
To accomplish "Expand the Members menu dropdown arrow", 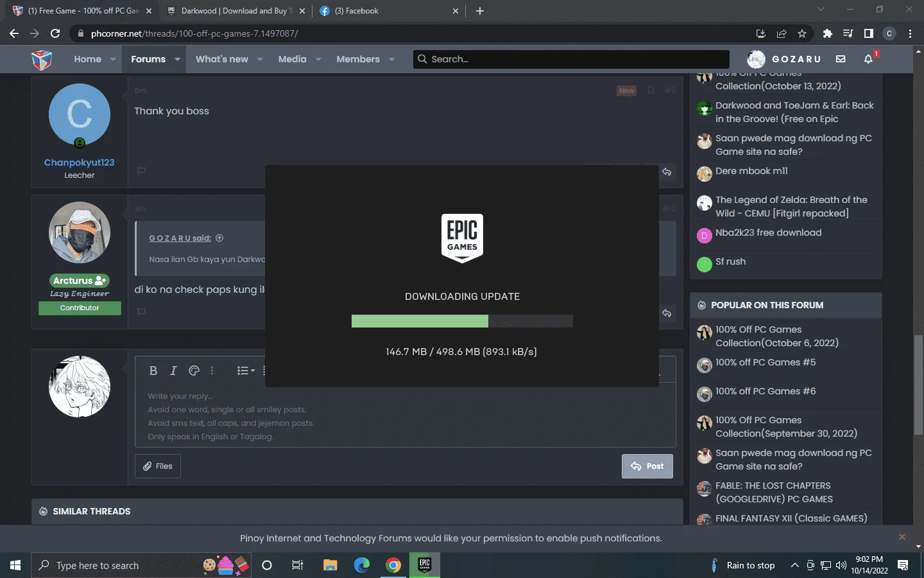I will pyautogui.click(x=391, y=59).
